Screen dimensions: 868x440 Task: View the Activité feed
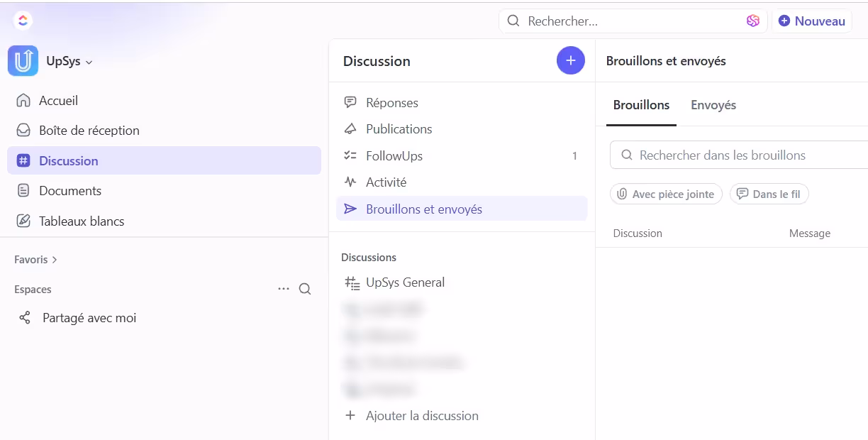(386, 182)
